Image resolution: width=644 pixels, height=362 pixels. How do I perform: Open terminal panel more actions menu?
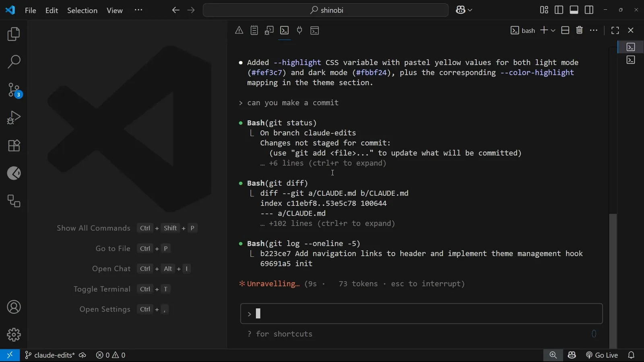click(x=594, y=30)
